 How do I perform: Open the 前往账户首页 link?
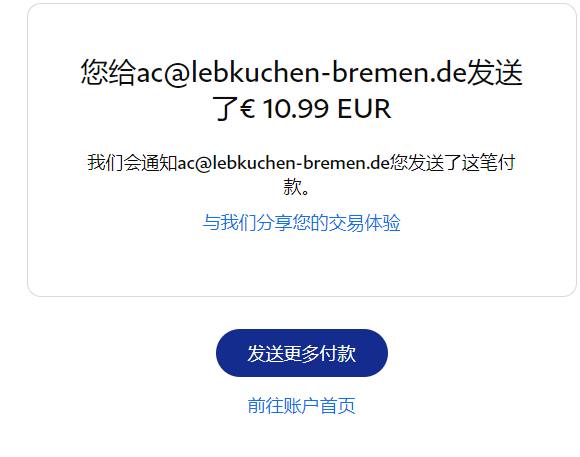pos(301,406)
